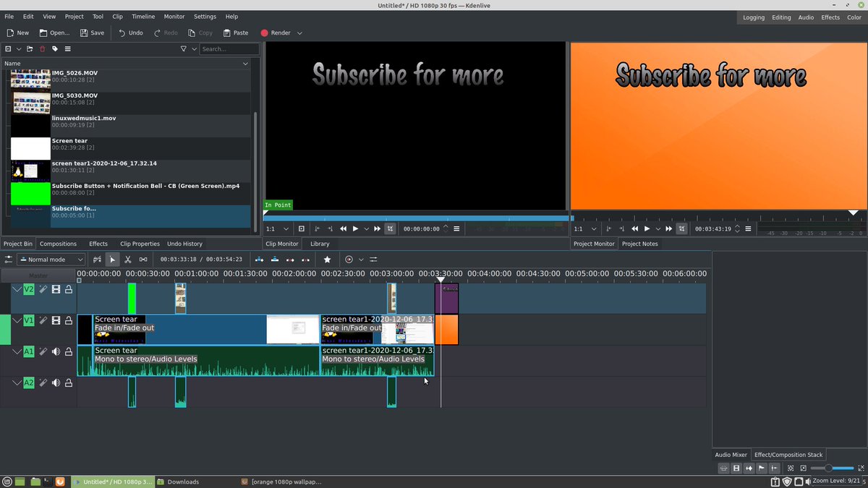The image size is (868, 488).
Task: Open the Normal mode dropdown
Action: (x=51, y=260)
